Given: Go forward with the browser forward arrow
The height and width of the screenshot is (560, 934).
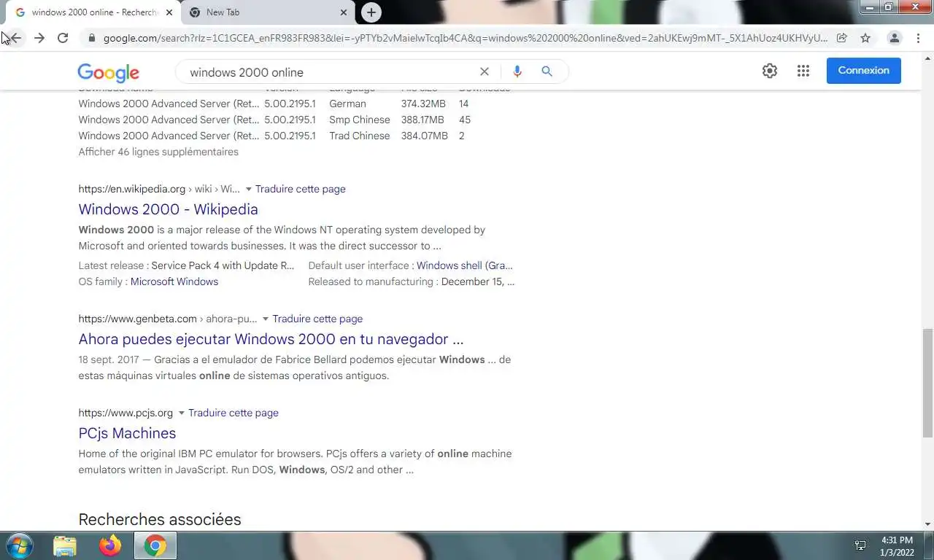Looking at the screenshot, I should pyautogui.click(x=39, y=38).
